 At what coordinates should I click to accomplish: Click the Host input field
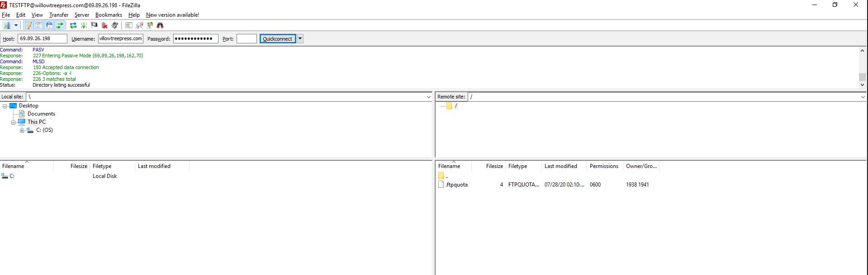[43, 39]
